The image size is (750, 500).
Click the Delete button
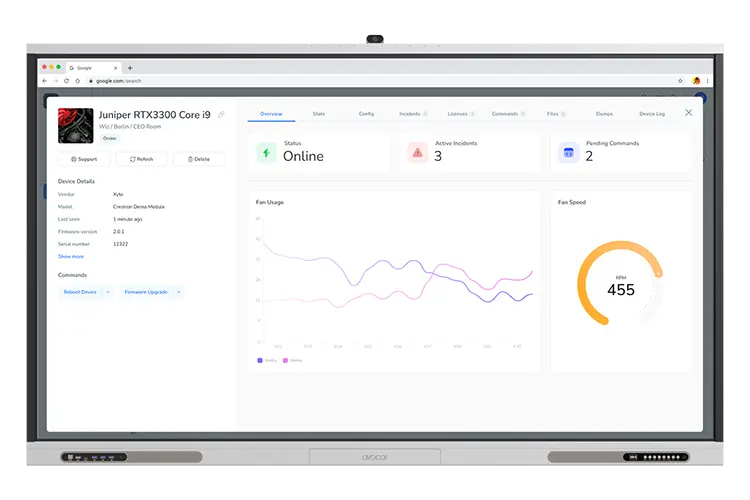[x=199, y=159]
